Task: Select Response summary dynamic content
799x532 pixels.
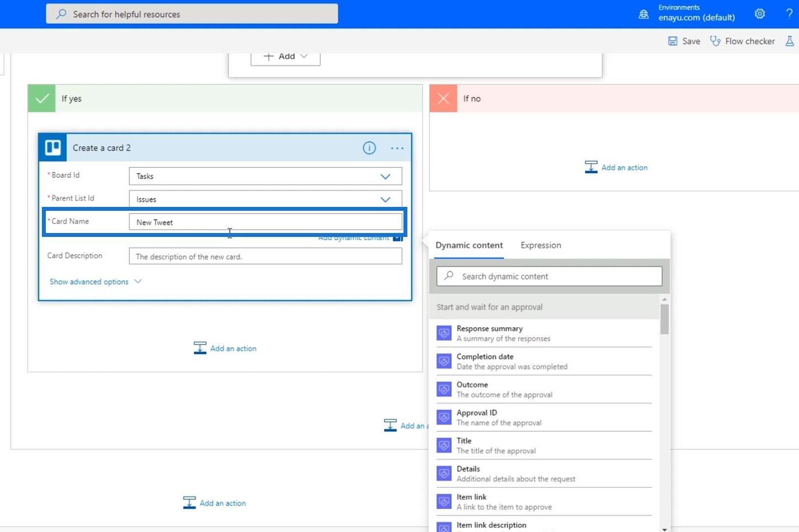Action: coord(544,333)
